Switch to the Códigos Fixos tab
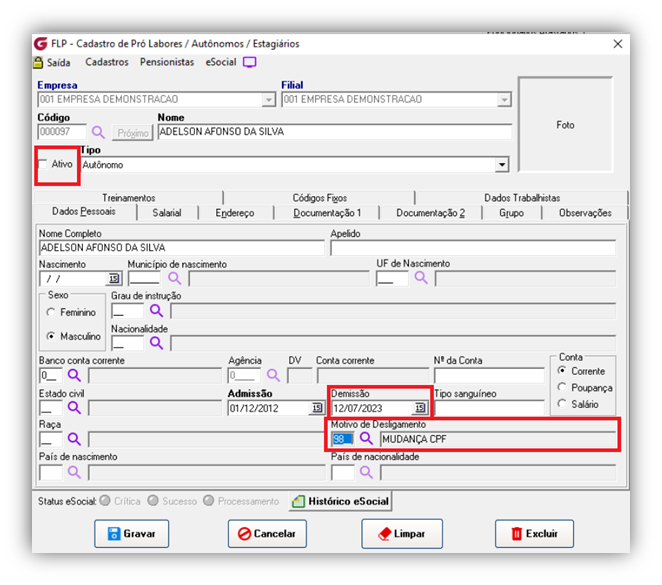The image size is (662, 585). [x=320, y=198]
